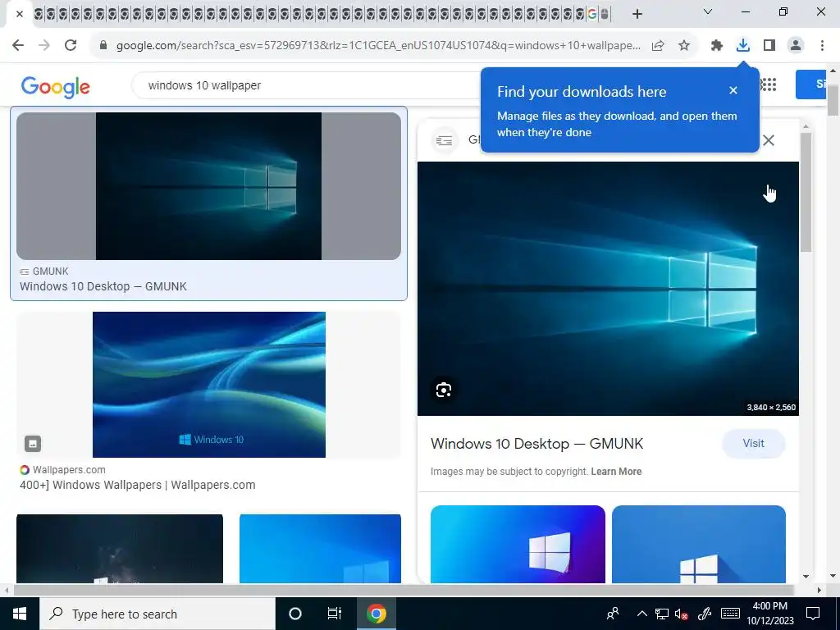View site information padlock icon
The width and height of the screenshot is (840, 630).
(103, 46)
